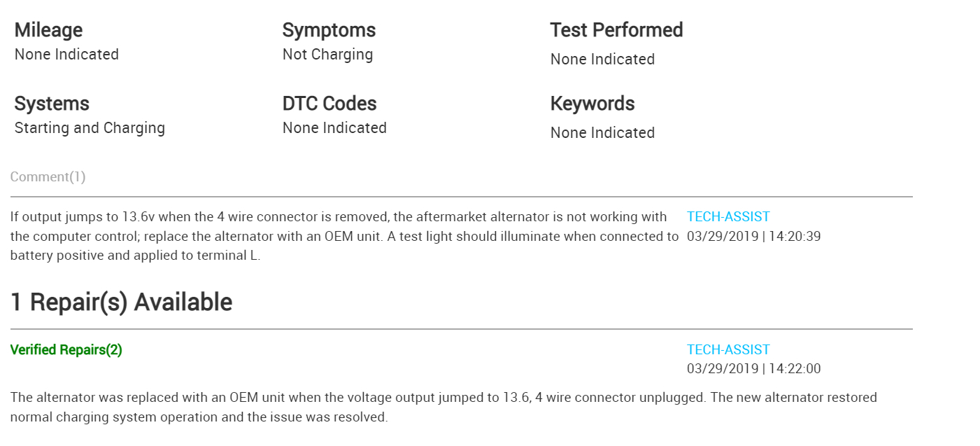The image size is (980, 446).
Task: Click None Indicated under Keywords
Action: pos(602,133)
